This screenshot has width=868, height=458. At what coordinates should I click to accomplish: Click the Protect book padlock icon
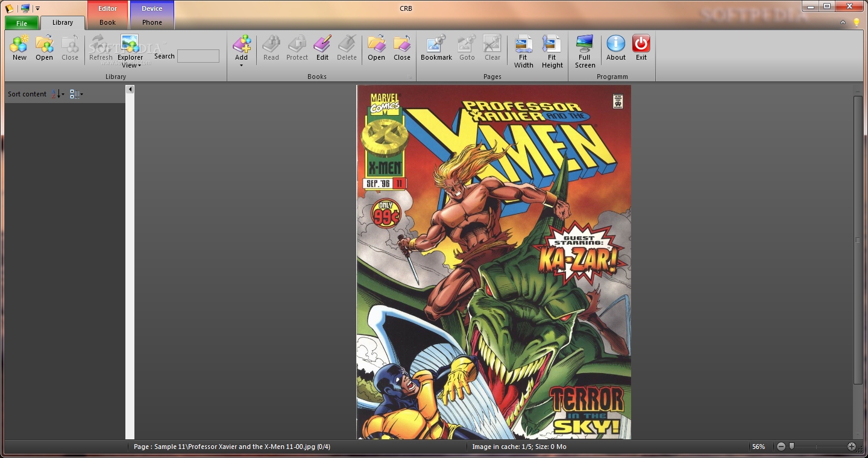point(297,48)
